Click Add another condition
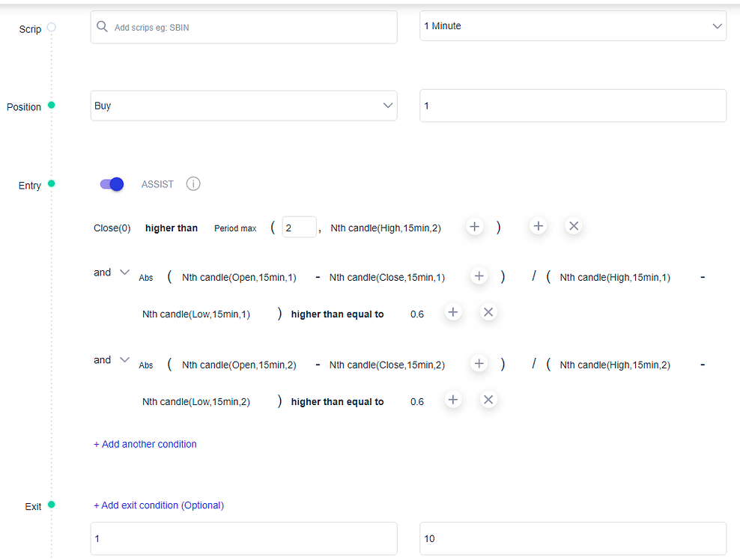 [x=145, y=443]
